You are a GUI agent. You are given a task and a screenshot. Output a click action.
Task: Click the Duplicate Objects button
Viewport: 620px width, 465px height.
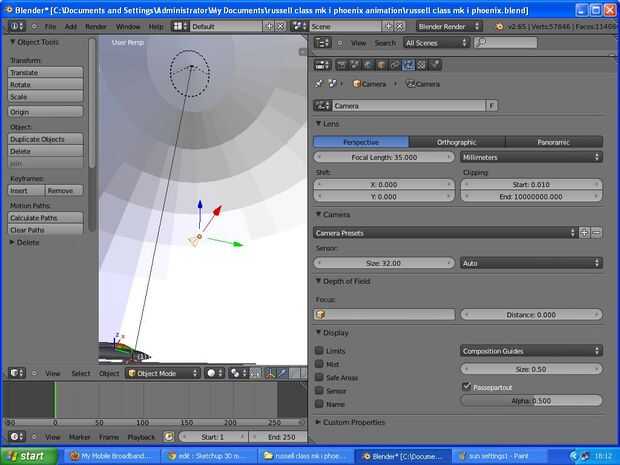click(x=45, y=139)
